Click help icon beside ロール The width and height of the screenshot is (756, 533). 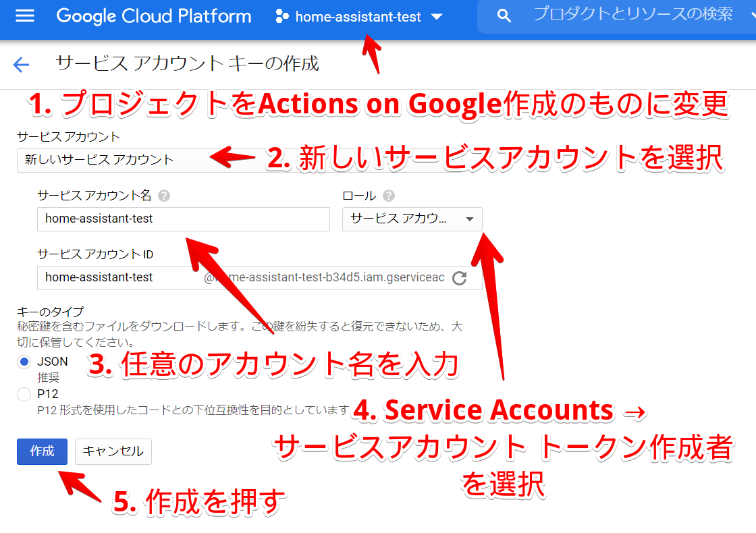tap(389, 196)
